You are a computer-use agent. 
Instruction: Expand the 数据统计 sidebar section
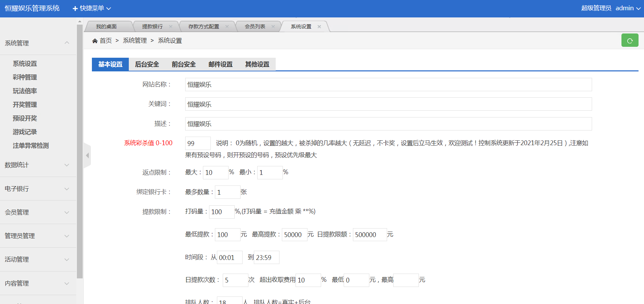[x=38, y=165]
